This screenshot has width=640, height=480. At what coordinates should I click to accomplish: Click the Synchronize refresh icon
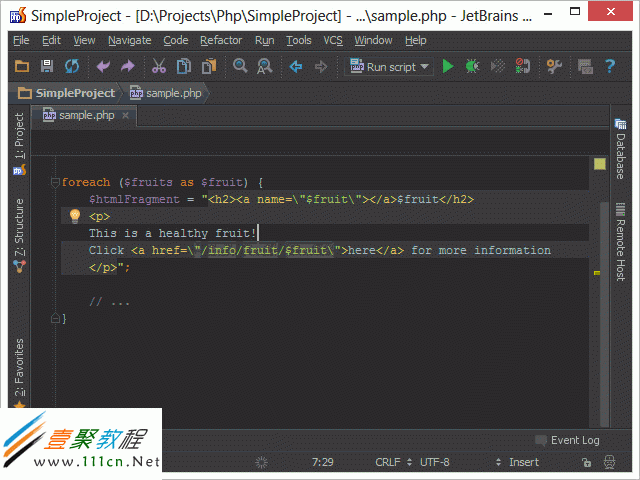72,66
